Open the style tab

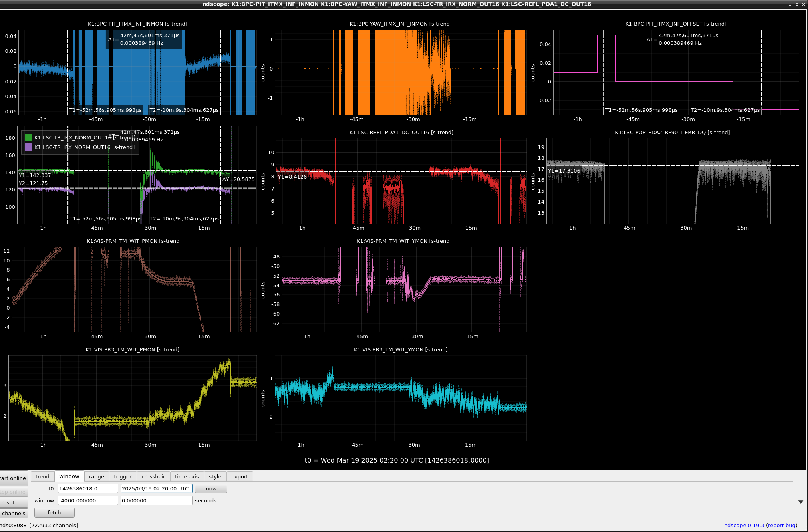pyautogui.click(x=215, y=476)
